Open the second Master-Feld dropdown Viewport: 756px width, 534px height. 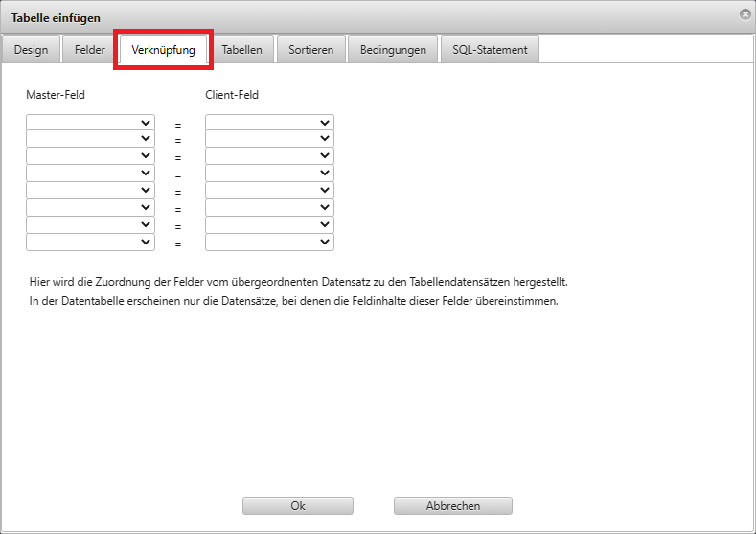tap(90, 139)
